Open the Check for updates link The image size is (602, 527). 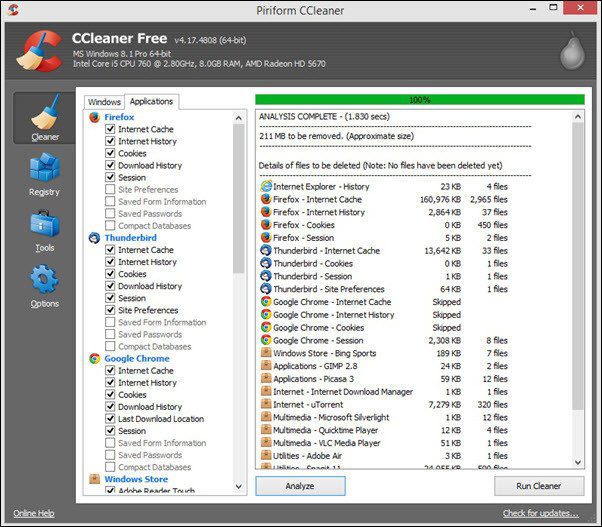[541, 513]
